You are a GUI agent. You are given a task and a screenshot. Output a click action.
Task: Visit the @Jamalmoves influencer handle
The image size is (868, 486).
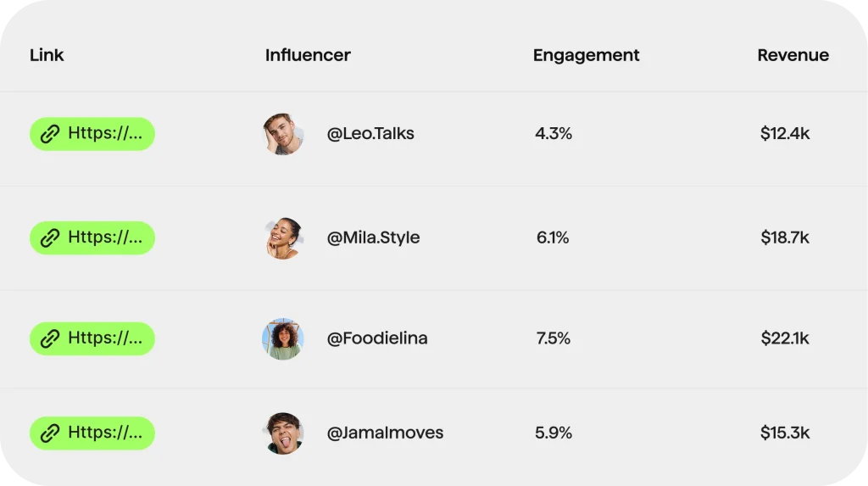[x=385, y=433]
